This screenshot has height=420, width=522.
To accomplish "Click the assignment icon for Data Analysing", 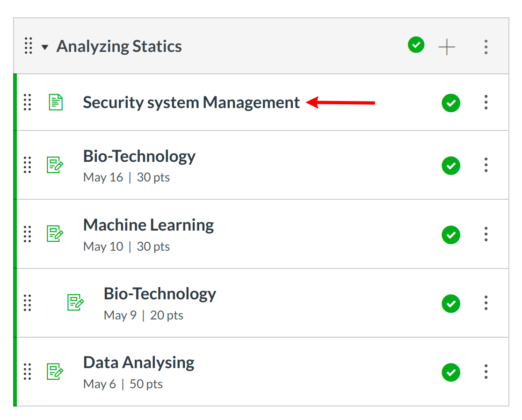I will [55, 371].
